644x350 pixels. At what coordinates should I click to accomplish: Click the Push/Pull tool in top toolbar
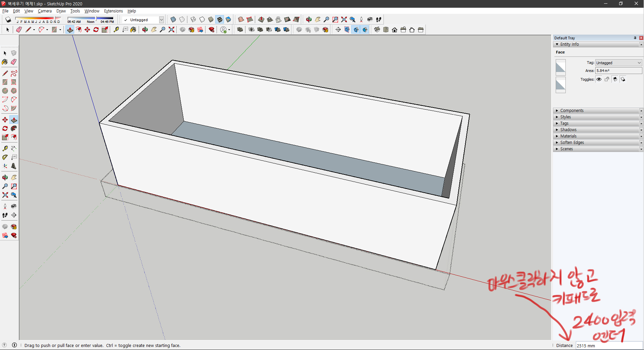tap(70, 30)
